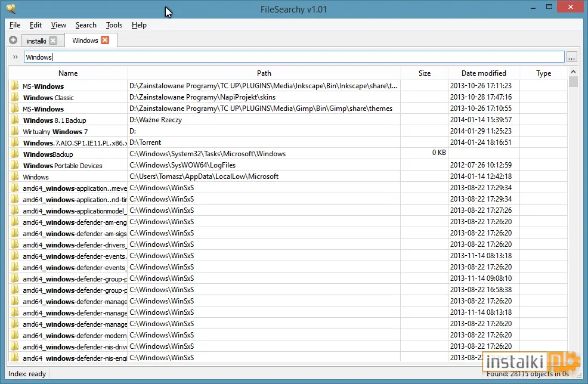Image resolution: width=588 pixels, height=384 pixels.
Task: Select the WindowsBackup entry
Action: point(48,154)
